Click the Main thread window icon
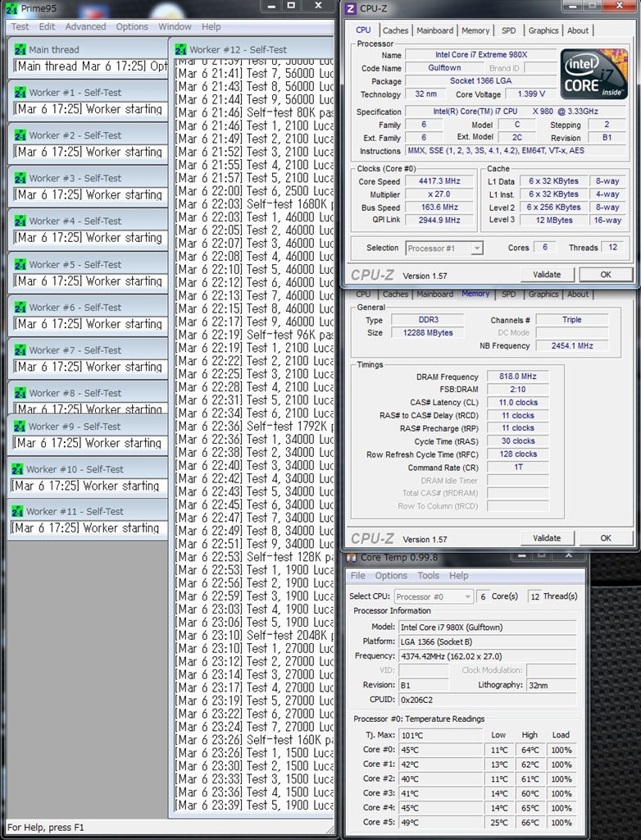The width and height of the screenshot is (641, 840). [x=19, y=49]
